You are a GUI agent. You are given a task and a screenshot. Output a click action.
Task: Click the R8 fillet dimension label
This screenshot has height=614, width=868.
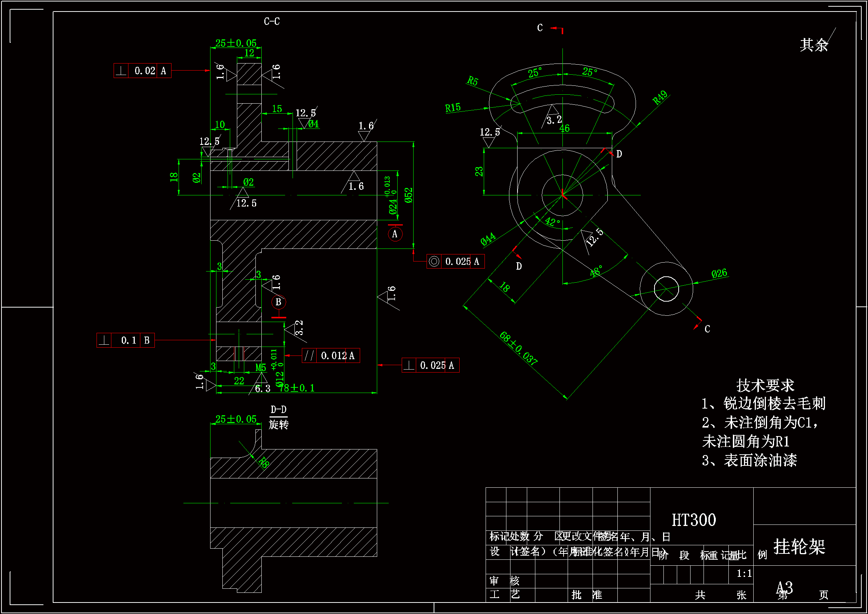[264, 462]
